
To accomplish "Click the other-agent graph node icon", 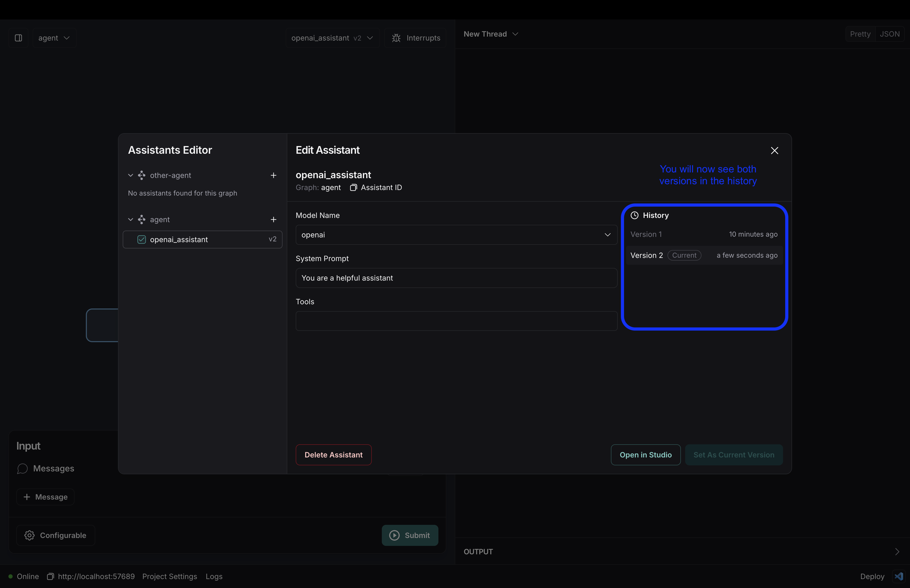I will tap(141, 175).
